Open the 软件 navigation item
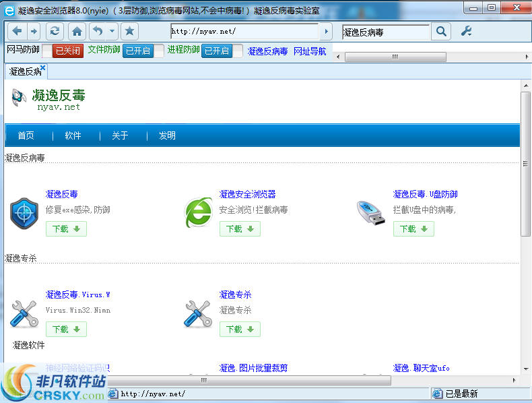Image resolution: width=532 pixels, height=403 pixels. coord(73,135)
